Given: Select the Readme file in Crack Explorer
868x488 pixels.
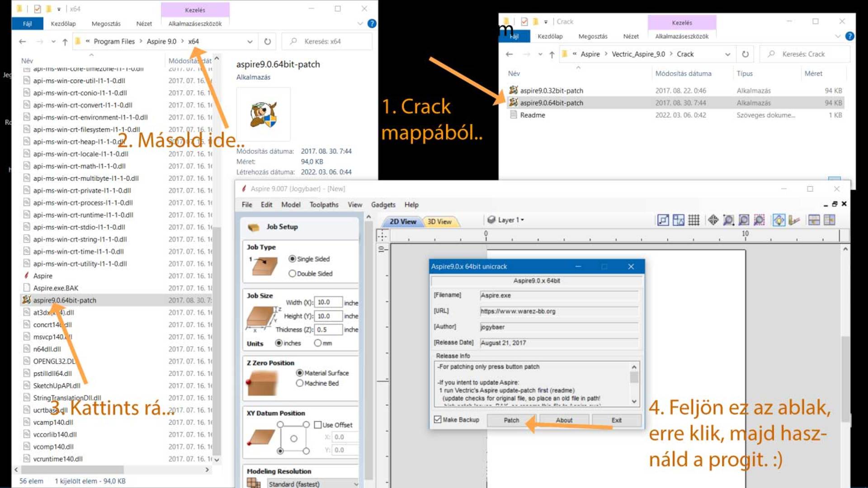Looking at the screenshot, I should (533, 115).
